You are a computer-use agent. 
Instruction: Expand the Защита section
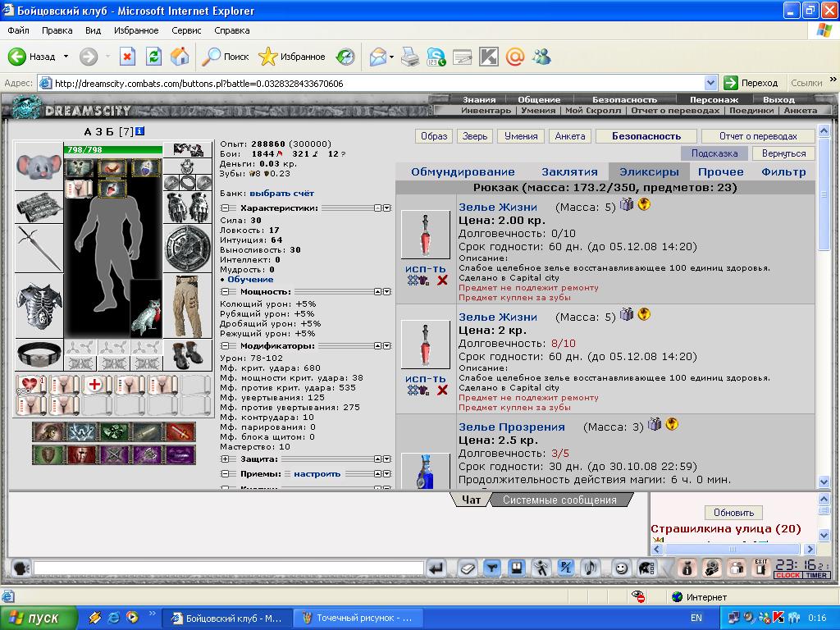click(x=225, y=459)
